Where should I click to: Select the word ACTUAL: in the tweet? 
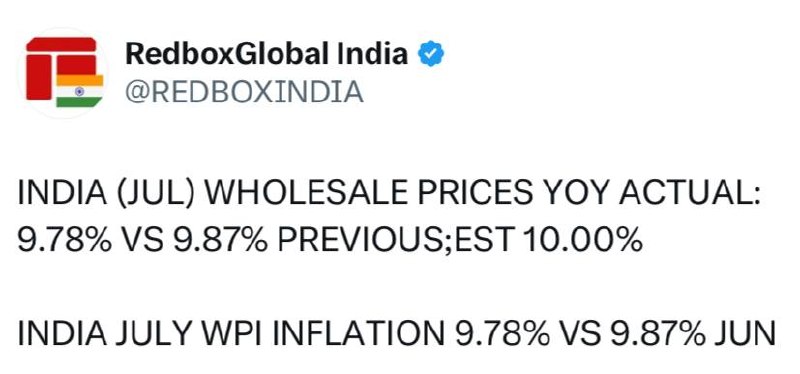690,194
